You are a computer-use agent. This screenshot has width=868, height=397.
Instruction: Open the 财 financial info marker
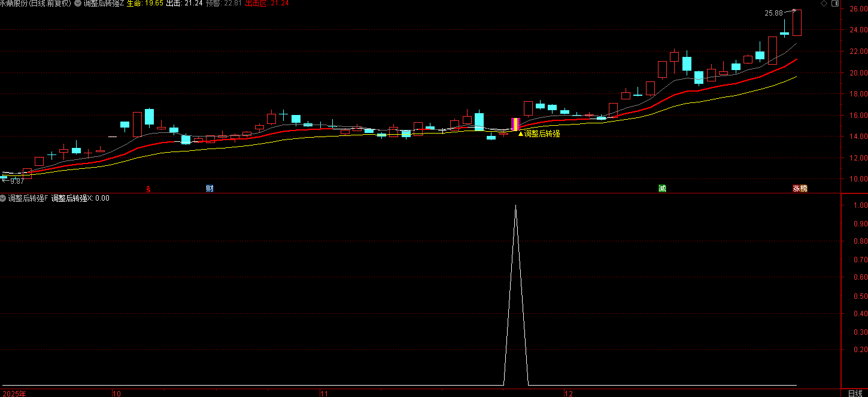pyautogui.click(x=210, y=189)
